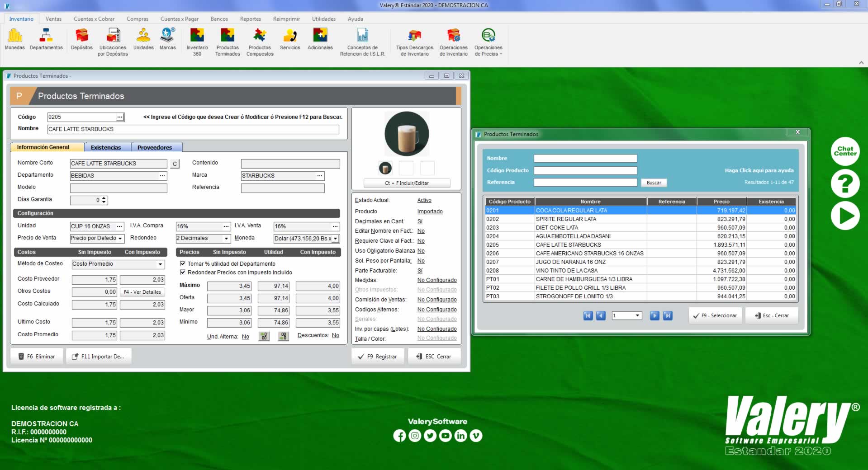Click the question mark help icon

tap(845, 183)
